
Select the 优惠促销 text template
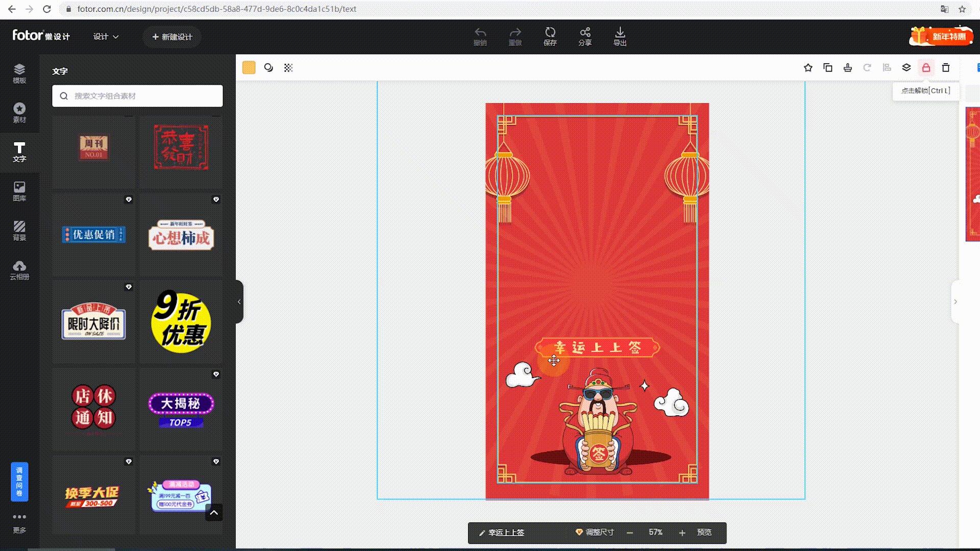click(93, 235)
